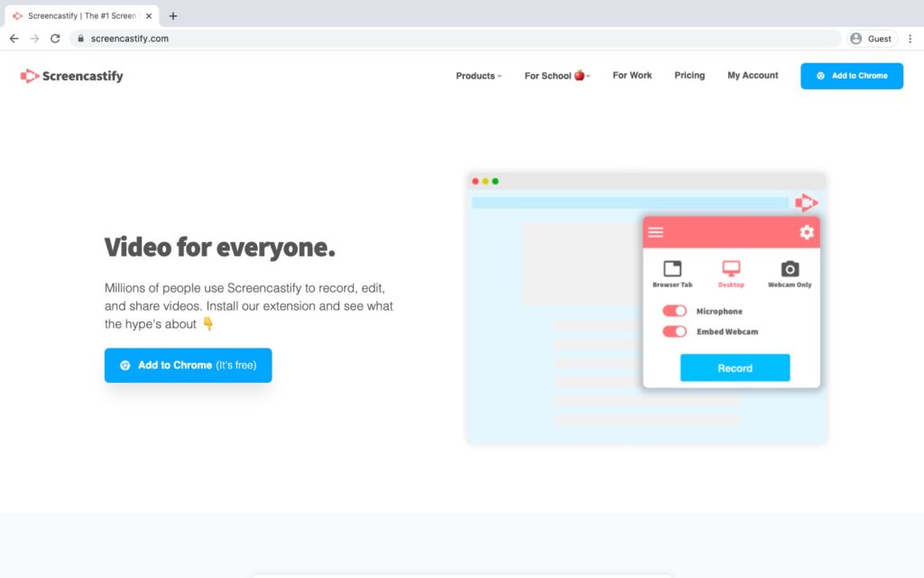Click the Screencastify logo in the header
Screen dimensions: 924x578
69,76
